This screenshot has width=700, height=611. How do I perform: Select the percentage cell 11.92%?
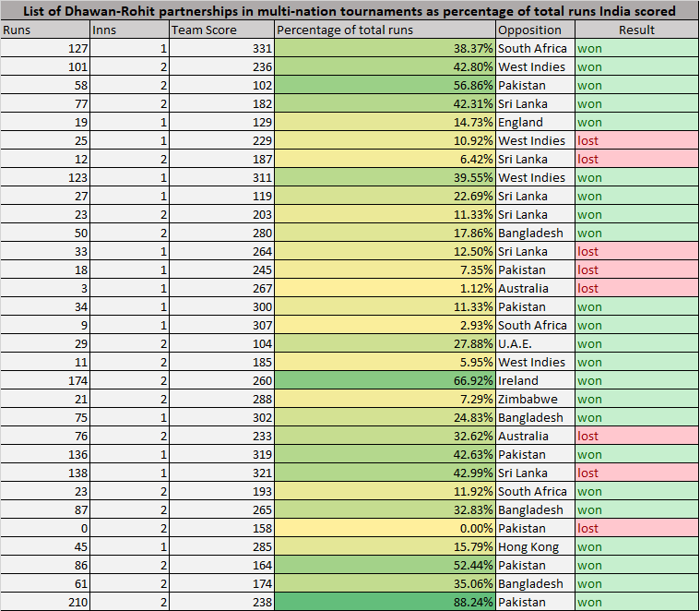point(385,491)
